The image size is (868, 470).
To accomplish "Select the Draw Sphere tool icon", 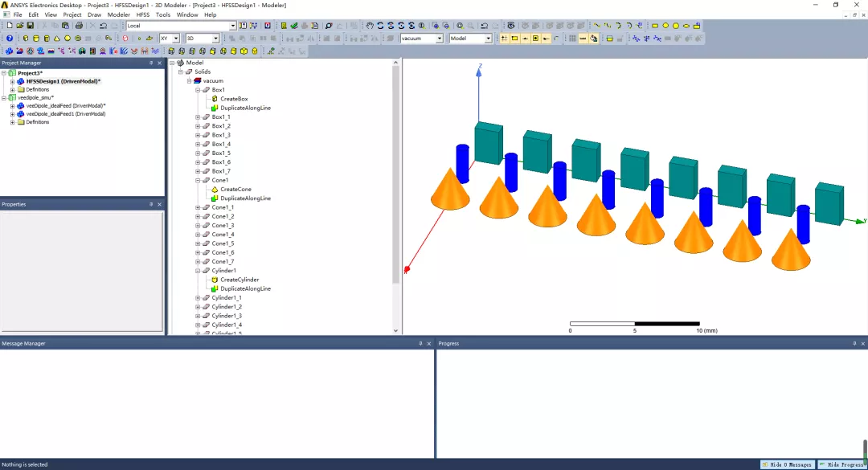I will pos(68,39).
